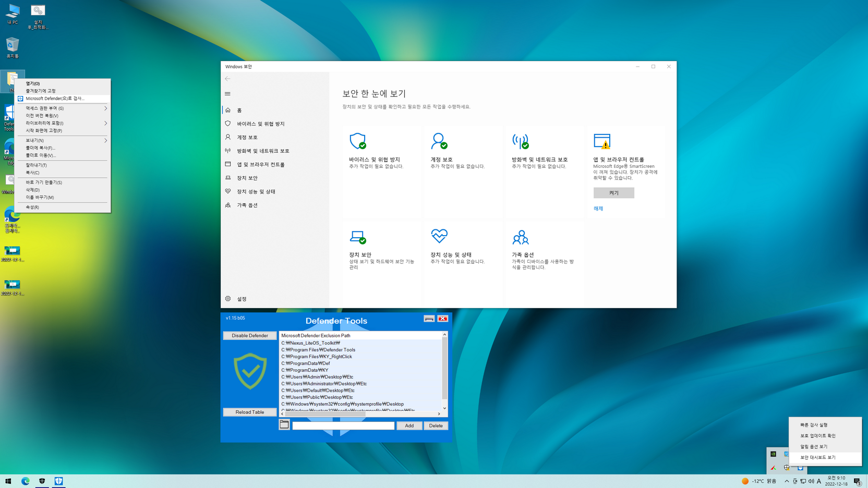Open 설정 gear at sidebar bottom
The width and height of the screenshot is (868, 488).
(275, 299)
